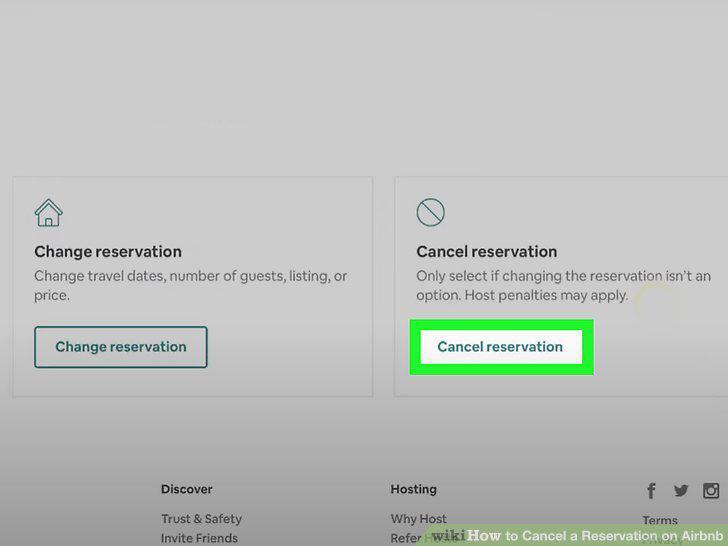Viewport: 728px width, 546px height.
Task: Open the Invite Friends link
Action: coord(199,538)
